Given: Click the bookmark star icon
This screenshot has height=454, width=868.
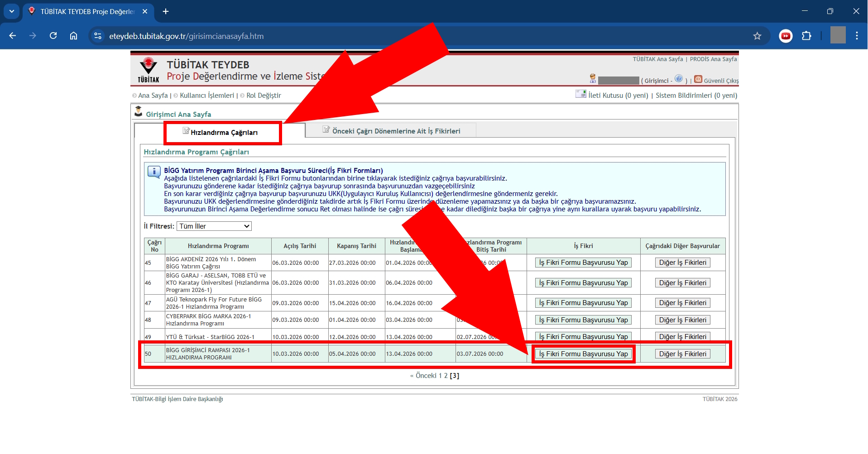Looking at the screenshot, I should 757,36.
